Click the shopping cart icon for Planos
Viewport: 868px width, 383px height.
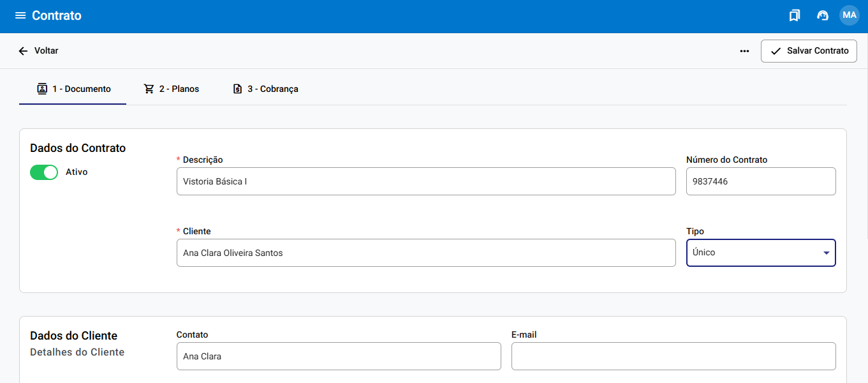(x=149, y=89)
